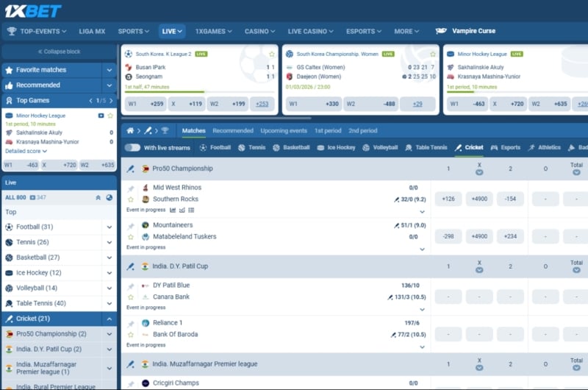This screenshot has width=588, height=390.
Task: Open the LIVE menu
Action: (172, 31)
